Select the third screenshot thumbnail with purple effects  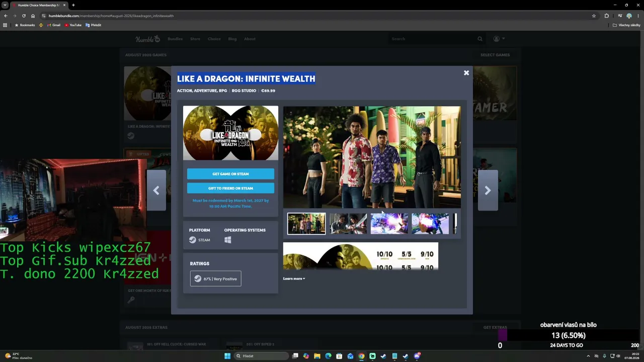tap(389, 224)
